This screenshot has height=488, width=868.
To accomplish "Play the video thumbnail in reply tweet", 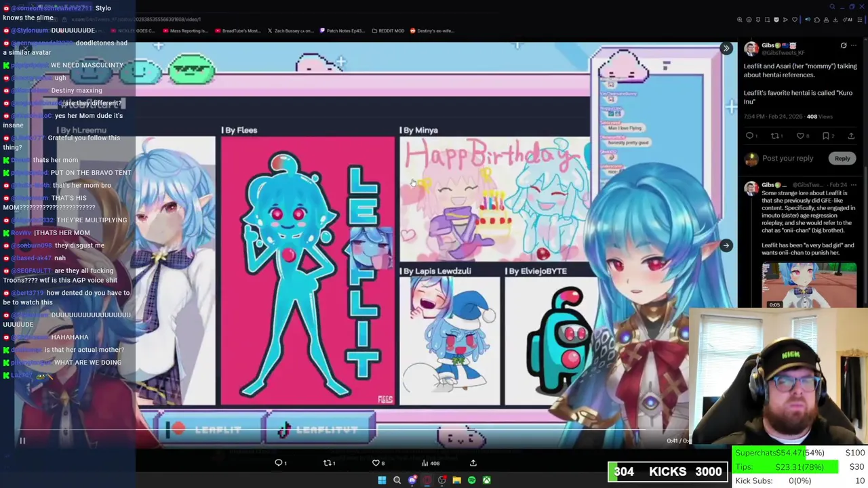I will (x=808, y=285).
